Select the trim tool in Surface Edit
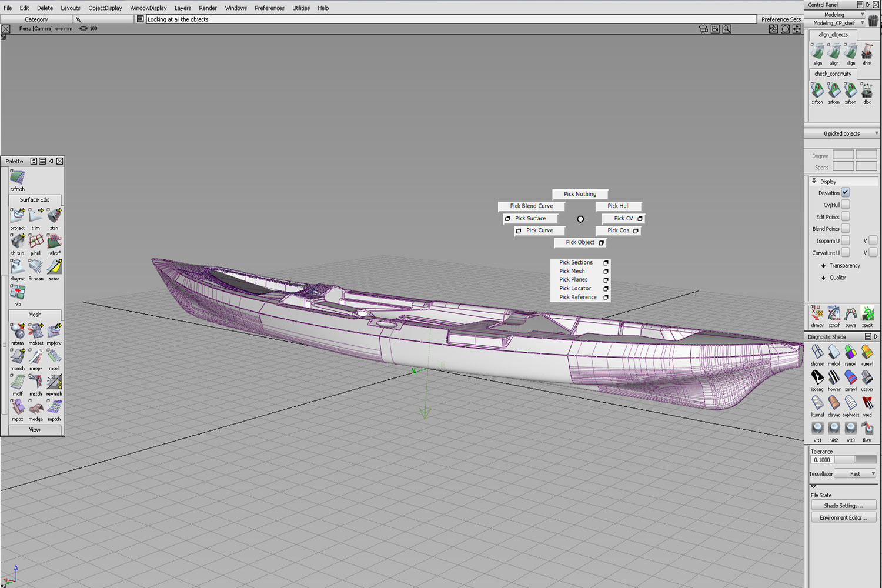 [x=36, y=216]
